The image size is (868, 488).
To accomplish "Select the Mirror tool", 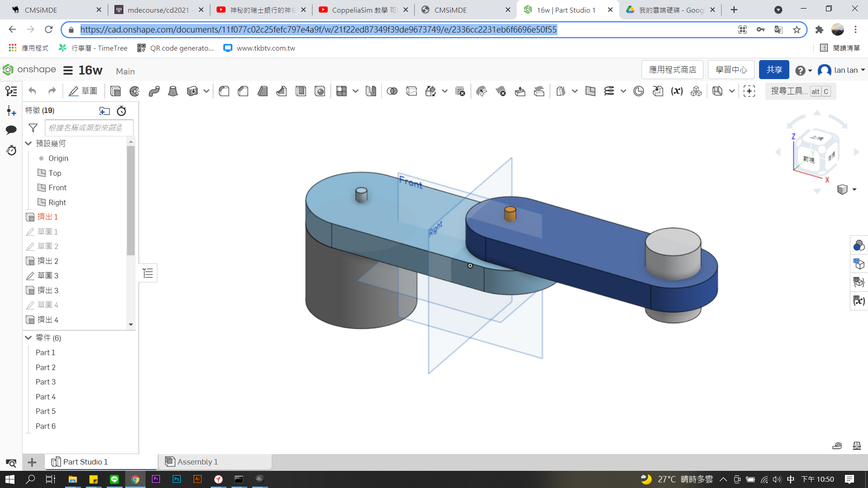I will [371, 91].
